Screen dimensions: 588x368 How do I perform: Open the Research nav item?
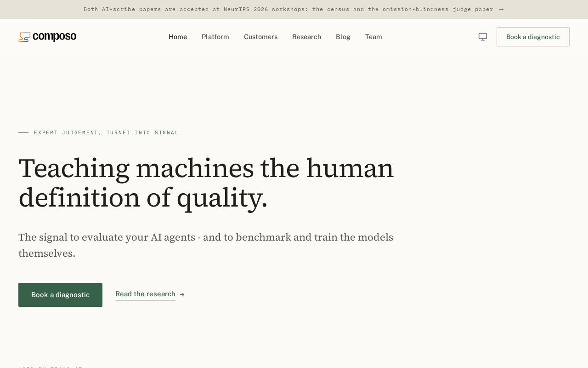pyautogui.click(x=306, y=37)
